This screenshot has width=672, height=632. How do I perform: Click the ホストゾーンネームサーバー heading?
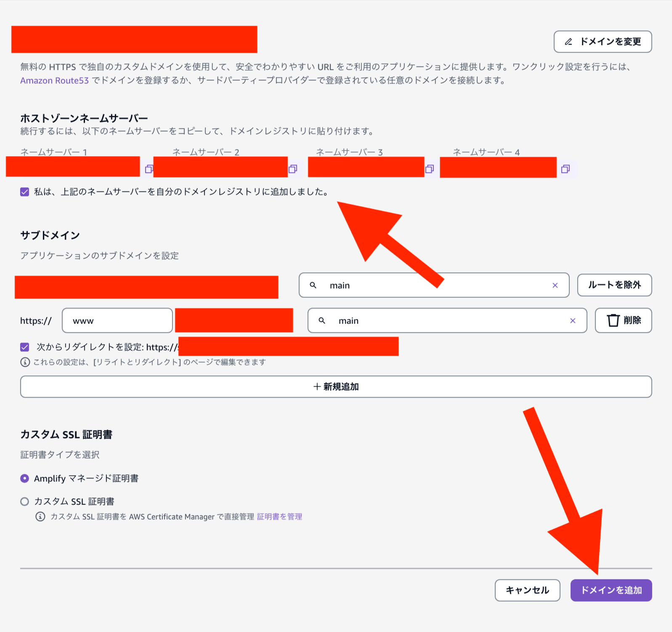pos(84,118)
